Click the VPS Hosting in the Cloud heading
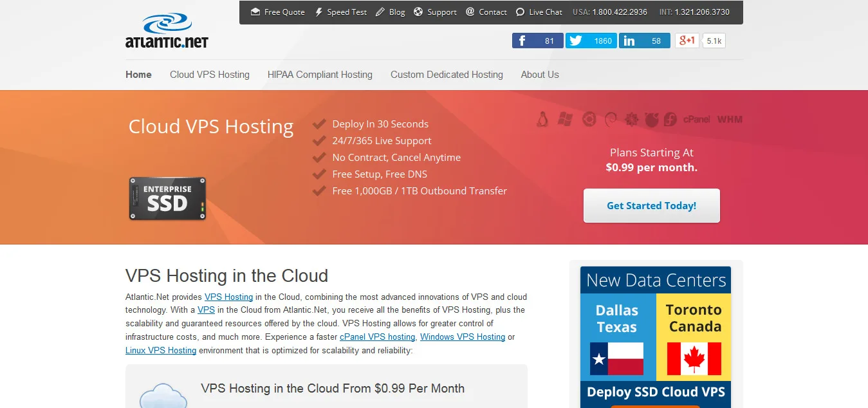This screenshot has height=408, width=868. point(226,275)
